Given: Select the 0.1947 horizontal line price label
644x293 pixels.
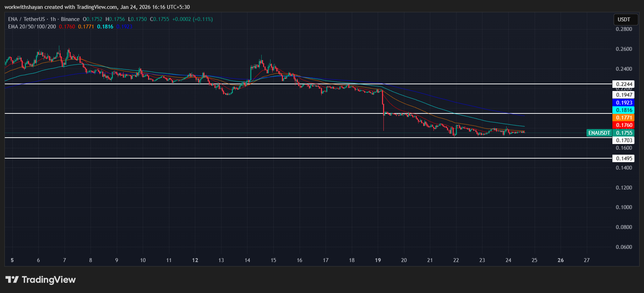Looking at the screenshot, I should click(624, 95).
